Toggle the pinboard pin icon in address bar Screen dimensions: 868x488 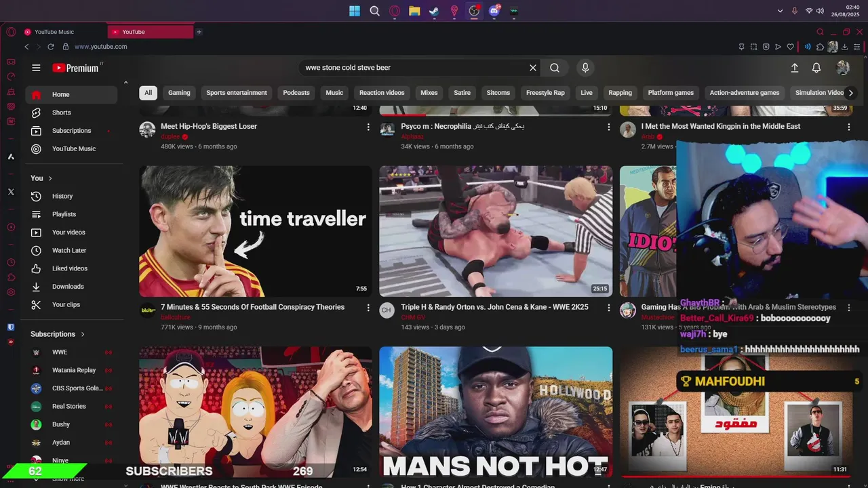click(x=741, y=47)
